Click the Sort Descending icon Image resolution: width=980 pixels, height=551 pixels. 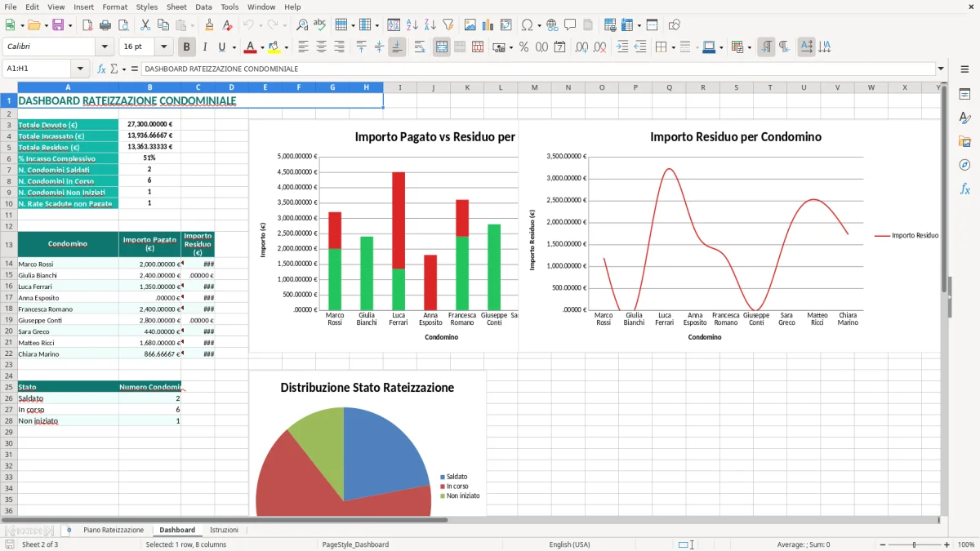click(430, 25)
